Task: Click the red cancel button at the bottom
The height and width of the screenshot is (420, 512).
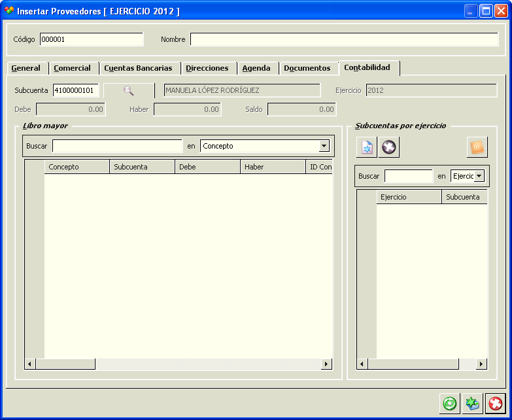Action: [x=495, y=404]
